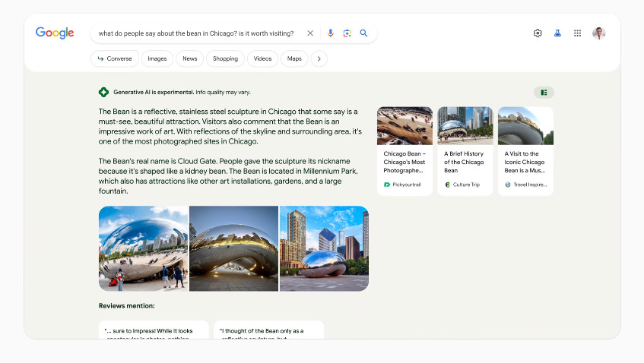The image size is (644, 363).
Task: Open Bean photo with skyscrapers behind
Action: tap(324, 248)
